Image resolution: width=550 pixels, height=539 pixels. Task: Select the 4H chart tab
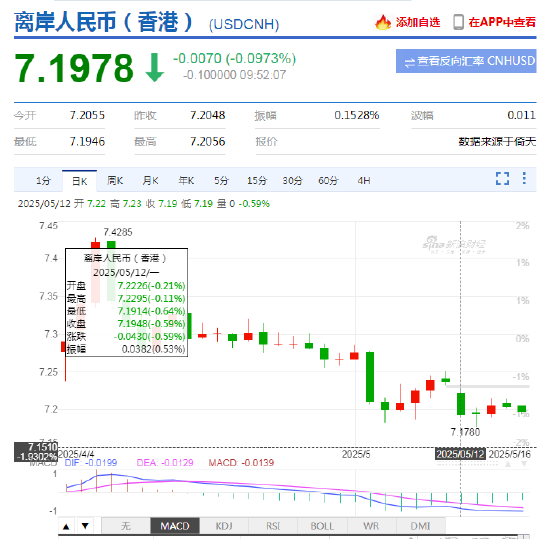(x=364, y=181)
